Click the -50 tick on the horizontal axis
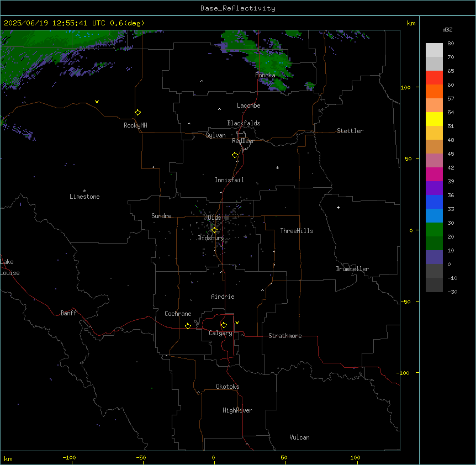Image resolution: width=476 pixels, height=465 pixels. 141,458
